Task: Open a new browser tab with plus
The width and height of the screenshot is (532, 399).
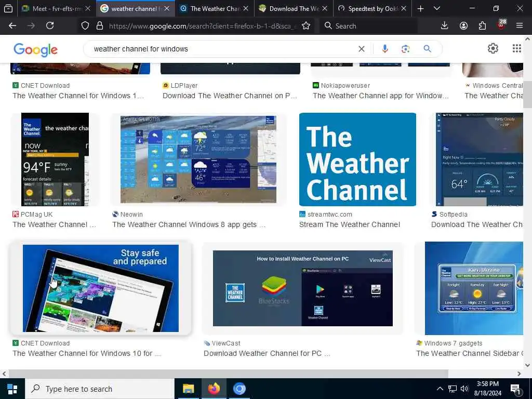Action: (x=420, y=9)
